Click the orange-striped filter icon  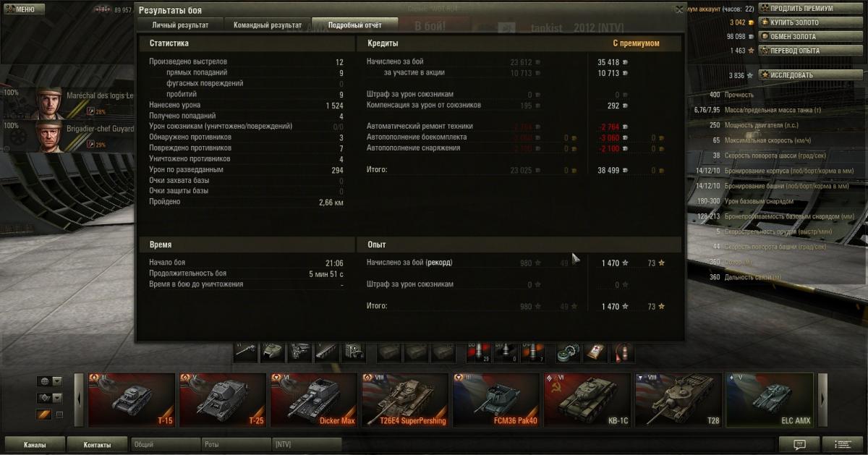tap(43, 414)
